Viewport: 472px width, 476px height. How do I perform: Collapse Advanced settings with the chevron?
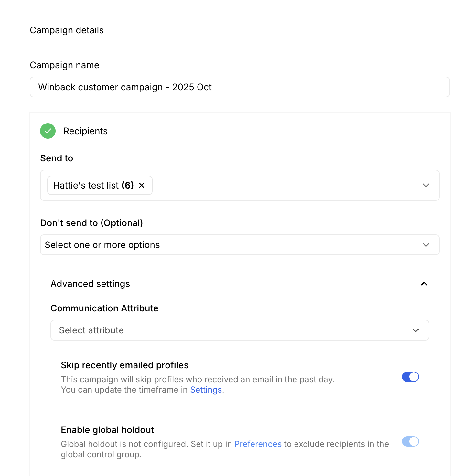coord(424,284)
